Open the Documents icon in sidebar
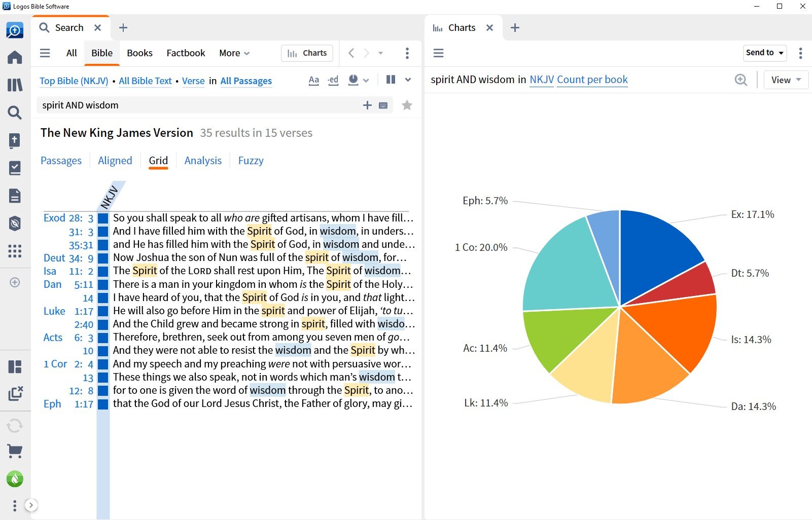 15,196
